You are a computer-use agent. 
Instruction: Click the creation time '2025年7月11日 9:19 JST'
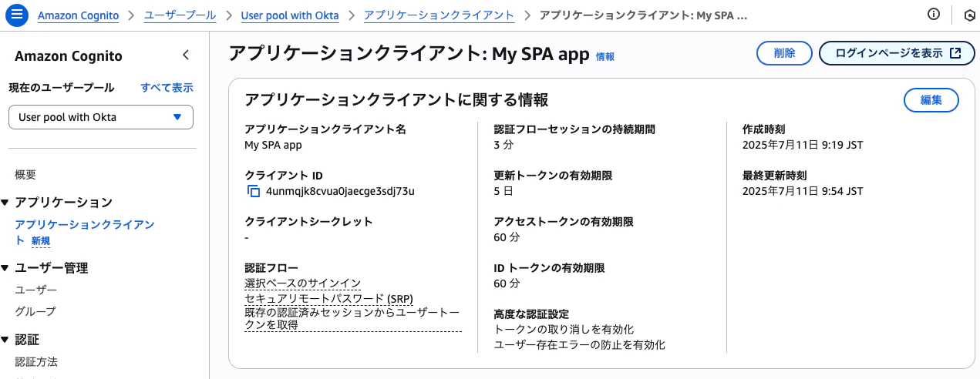point(802,144)
